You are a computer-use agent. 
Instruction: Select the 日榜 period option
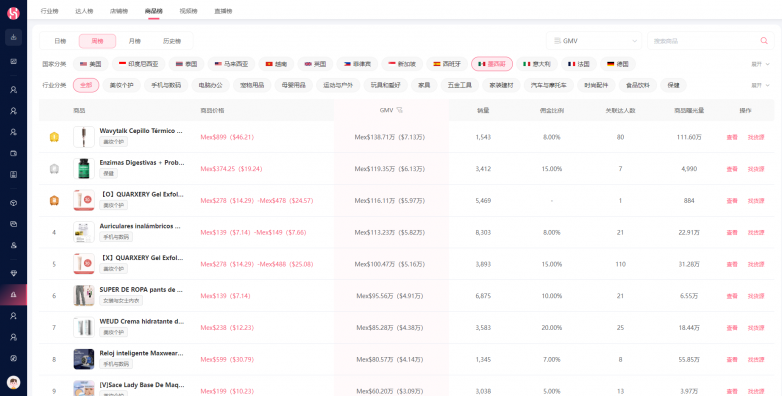60,41
